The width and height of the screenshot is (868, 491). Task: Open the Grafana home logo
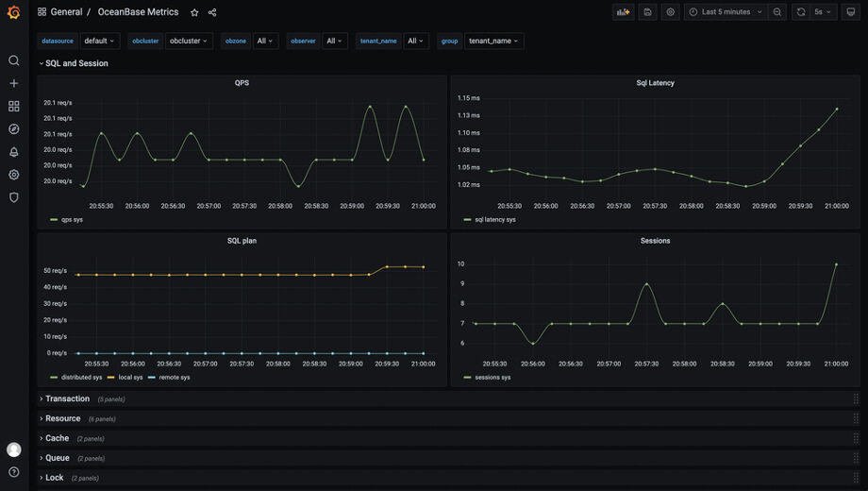tap(14, 12)
